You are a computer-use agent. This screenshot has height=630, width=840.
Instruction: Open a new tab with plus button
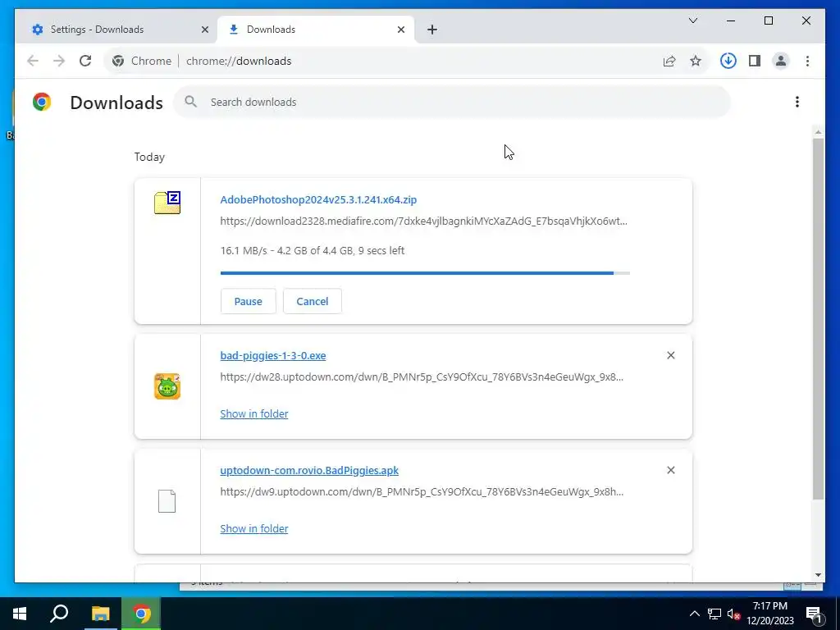click(x=432, y=30)
